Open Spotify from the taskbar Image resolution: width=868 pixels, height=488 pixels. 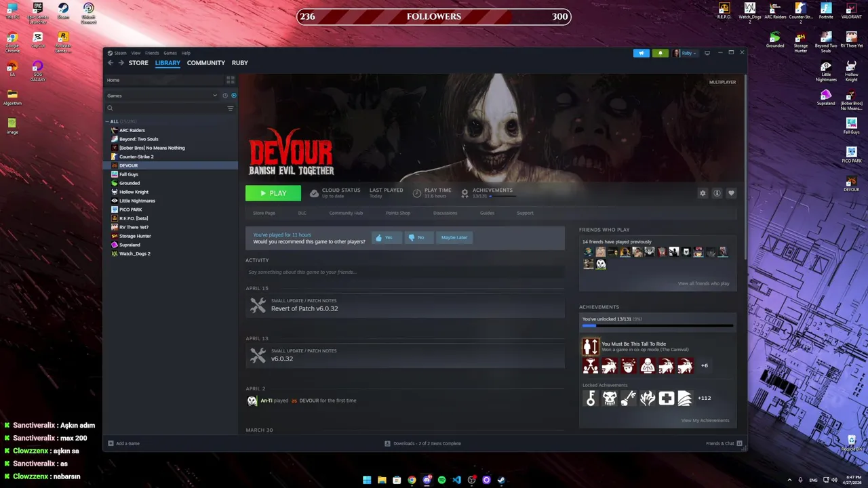click(x=441, y=480)
